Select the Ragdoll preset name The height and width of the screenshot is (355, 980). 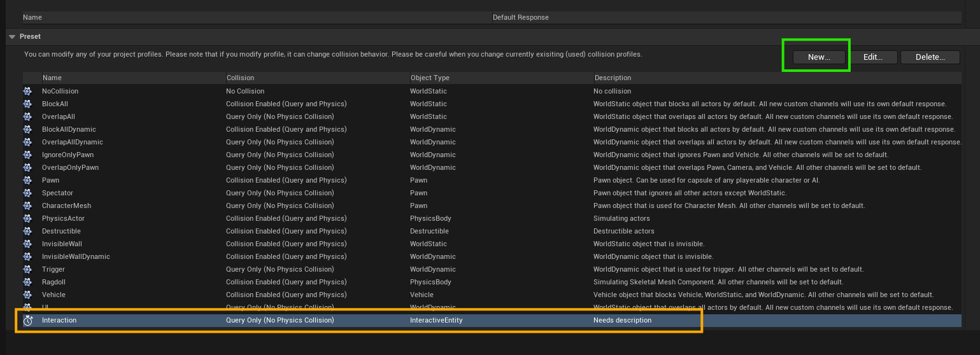tap(53, 282)
